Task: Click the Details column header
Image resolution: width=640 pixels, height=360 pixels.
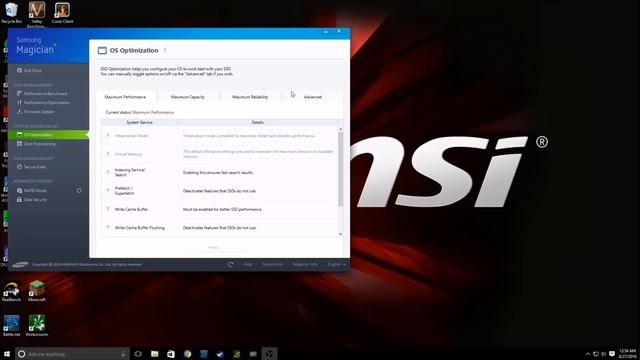Action: tap(258, 122)
